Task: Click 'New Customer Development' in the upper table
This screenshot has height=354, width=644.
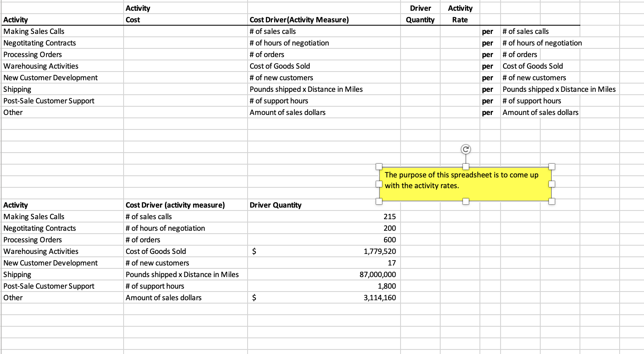Action: 50,77
